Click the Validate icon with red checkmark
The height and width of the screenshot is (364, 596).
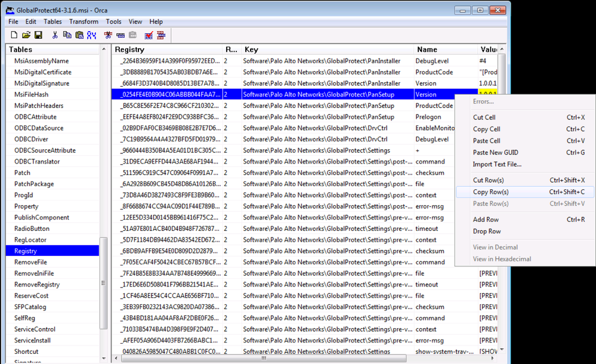149,35
